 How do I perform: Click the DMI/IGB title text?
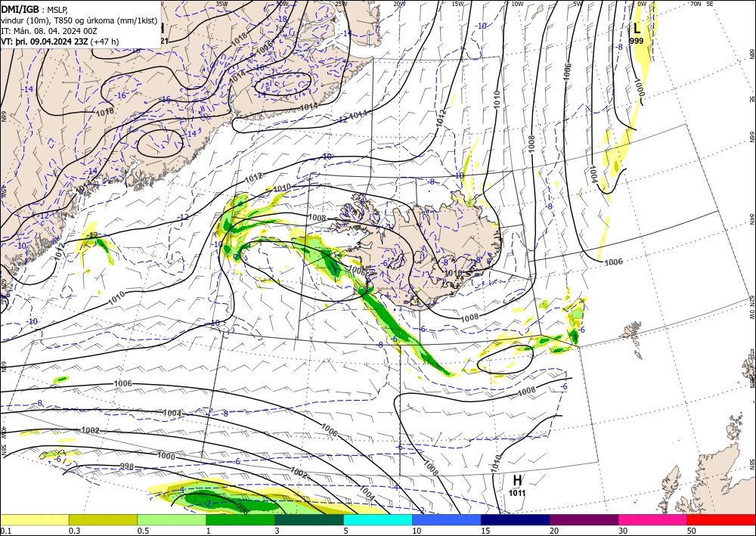click(20, 8)
